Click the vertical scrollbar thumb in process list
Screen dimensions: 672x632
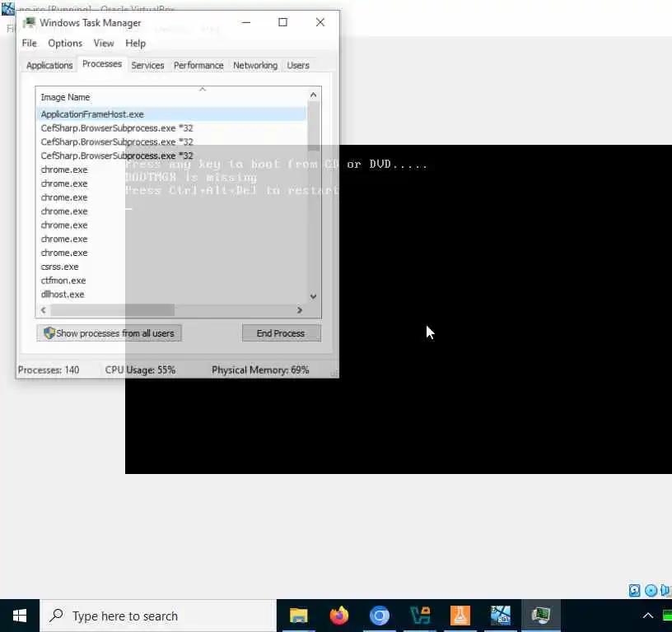tap(313, 126)
